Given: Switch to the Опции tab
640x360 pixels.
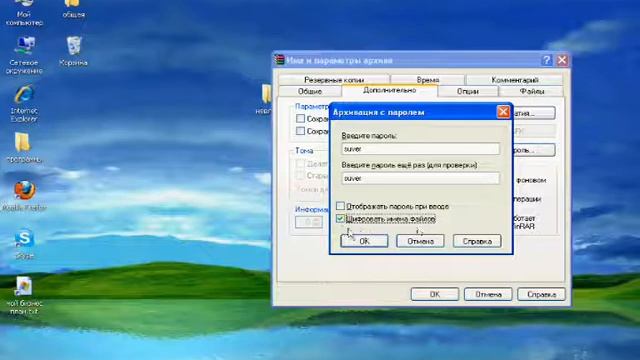Looking at the screenshot, I should click(x=468, y=91).
